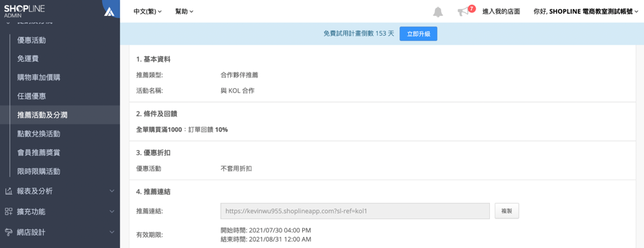This screenshot has width=644, height=248.
Task: Click the 1. 基本資料 section heading
Action: (153, 59)
